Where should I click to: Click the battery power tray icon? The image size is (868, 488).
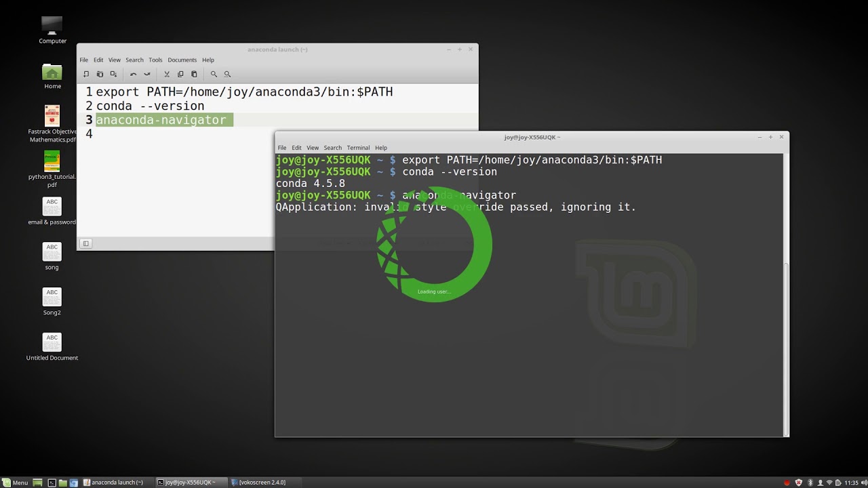[x=839, y=483]
